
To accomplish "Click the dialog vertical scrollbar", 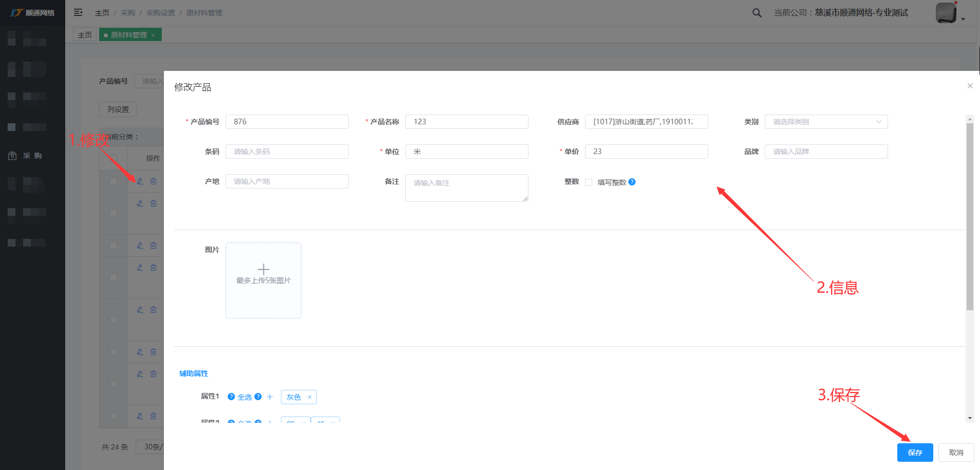I will point(970,216).
